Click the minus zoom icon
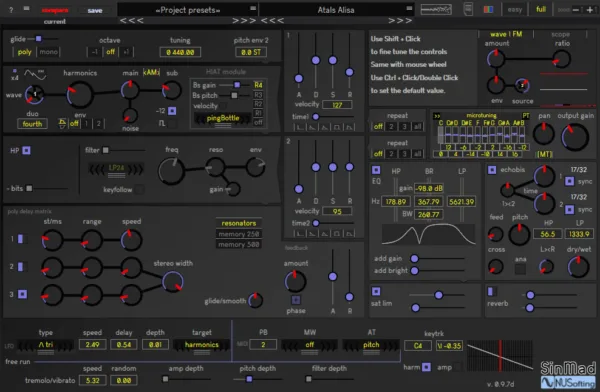The height and width of the screenshot is (392, 600). 576,10
